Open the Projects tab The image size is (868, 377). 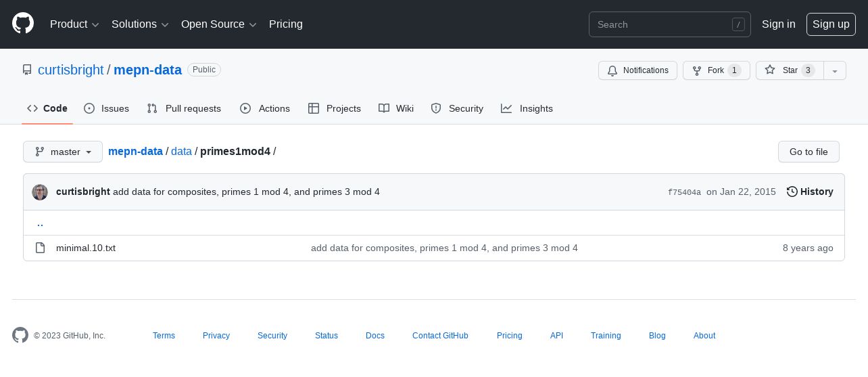tap(335, 108)
